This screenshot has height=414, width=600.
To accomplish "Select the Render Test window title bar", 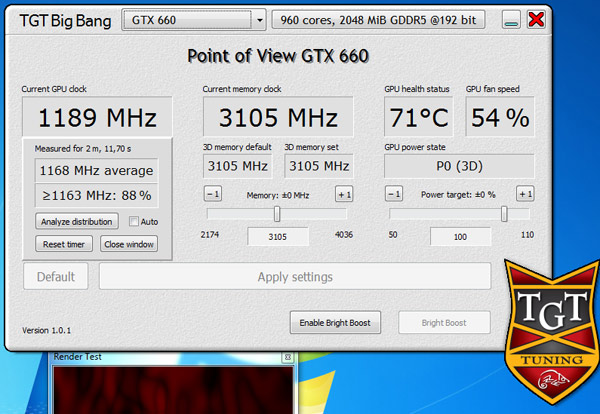I will click(x=170, y=357).
